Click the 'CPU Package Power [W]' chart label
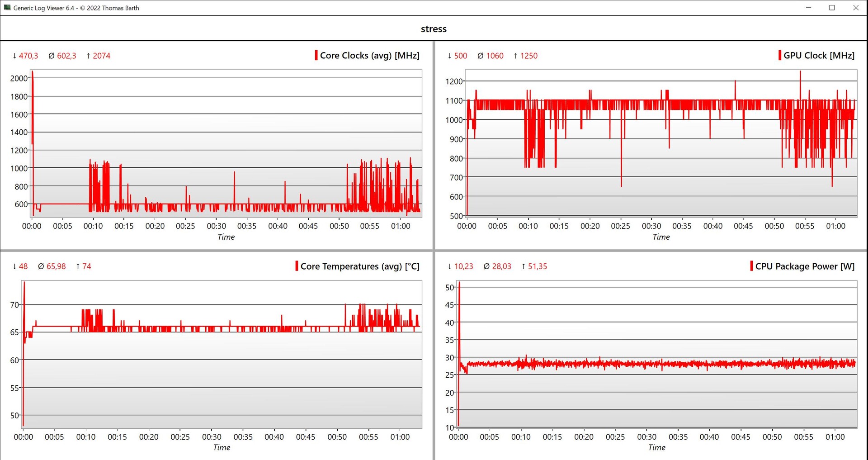 805,266
